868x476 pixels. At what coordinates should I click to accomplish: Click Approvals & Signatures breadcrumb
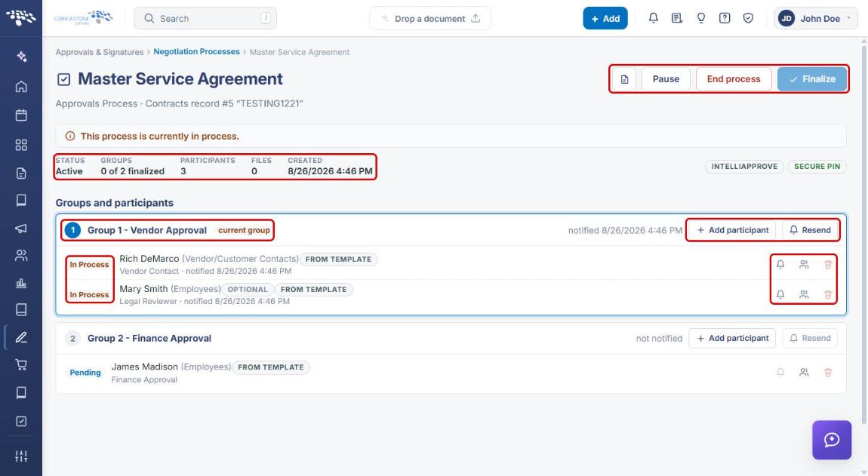[x=100, y=52]
